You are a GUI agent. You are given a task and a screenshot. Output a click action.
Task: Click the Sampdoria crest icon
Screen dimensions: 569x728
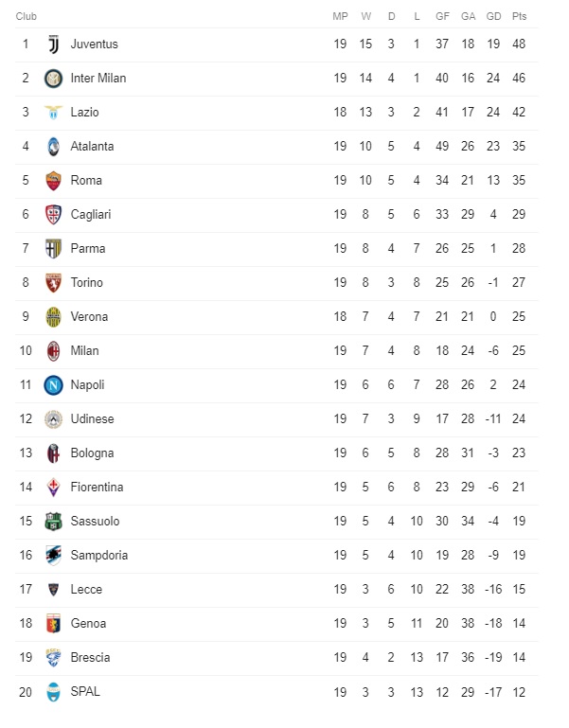pyautogui.click(x=53, y=556)
